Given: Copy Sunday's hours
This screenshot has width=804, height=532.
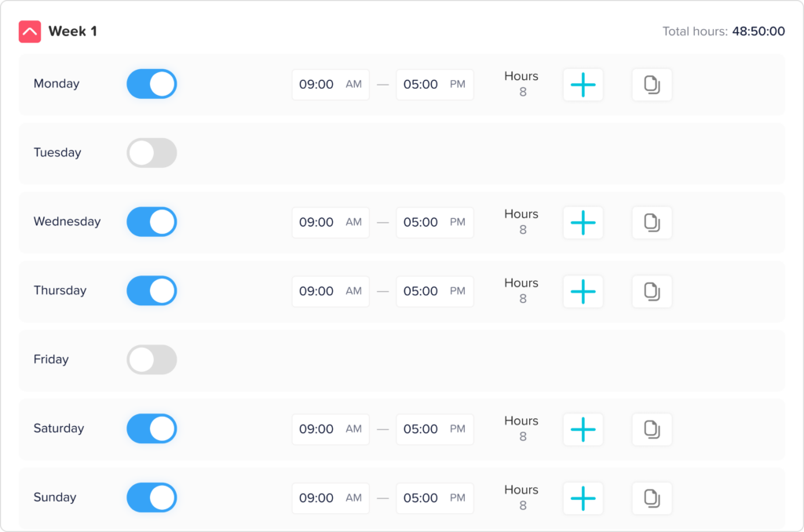Looking at the screenshot, I should [652, 498].
